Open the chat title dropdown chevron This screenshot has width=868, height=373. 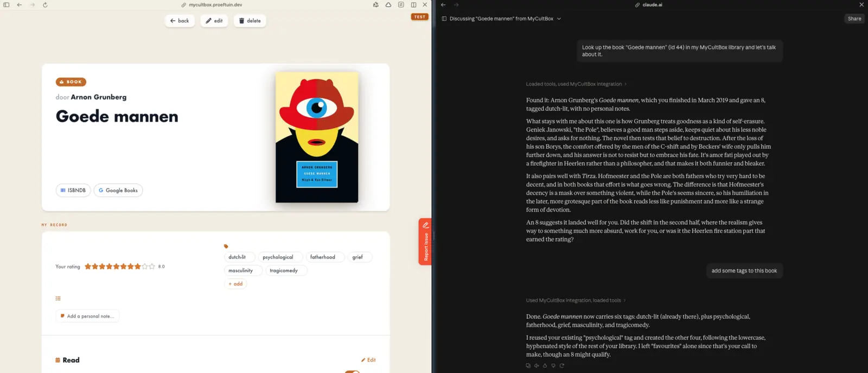click(559, 19)
